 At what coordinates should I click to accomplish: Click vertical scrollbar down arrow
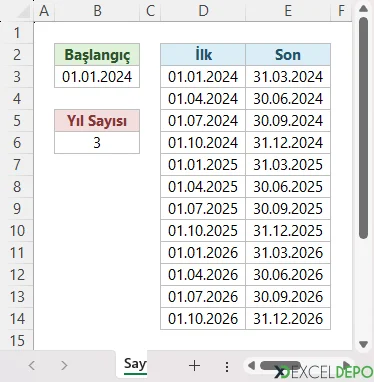tap(363, 344)
